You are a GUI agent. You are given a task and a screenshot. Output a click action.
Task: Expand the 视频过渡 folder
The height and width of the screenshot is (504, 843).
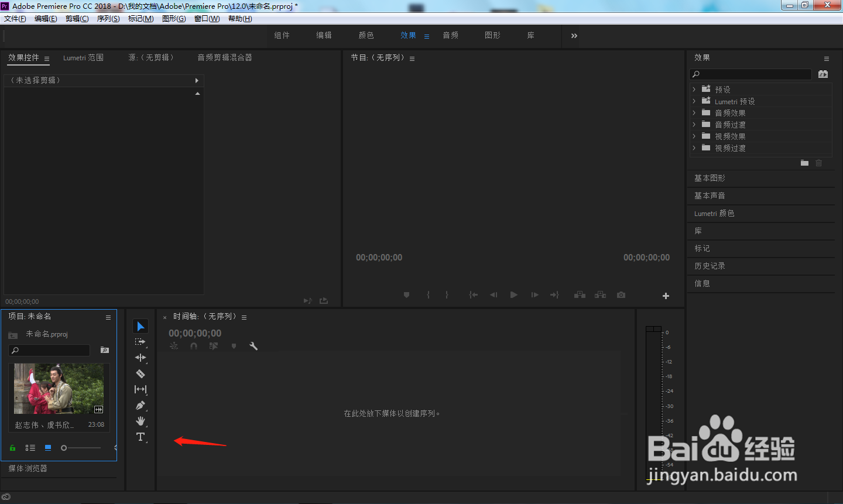coord(694,148)
